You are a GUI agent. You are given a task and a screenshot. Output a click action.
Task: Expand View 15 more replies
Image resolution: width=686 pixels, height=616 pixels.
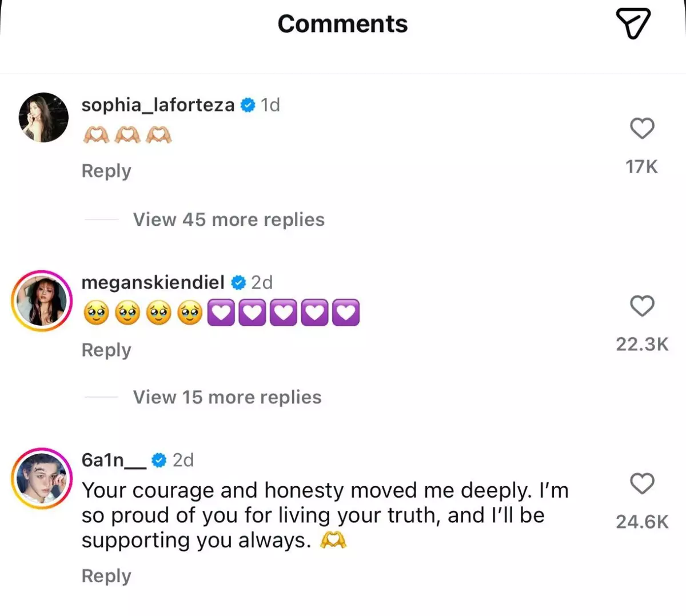point(227,397)
